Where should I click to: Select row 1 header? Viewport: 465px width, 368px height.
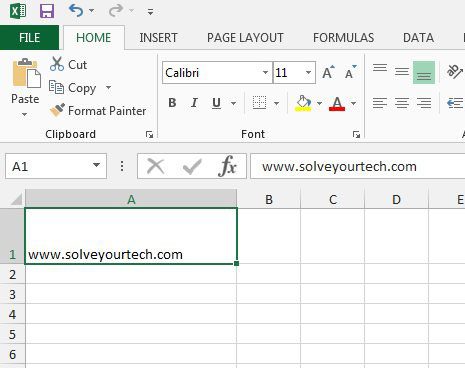point(12,236)
